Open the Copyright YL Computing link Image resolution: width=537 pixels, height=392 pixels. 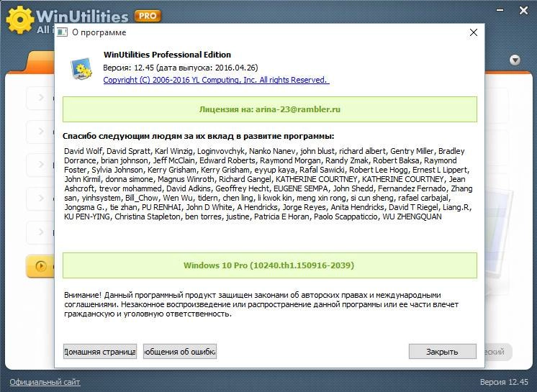click(216, 80)
